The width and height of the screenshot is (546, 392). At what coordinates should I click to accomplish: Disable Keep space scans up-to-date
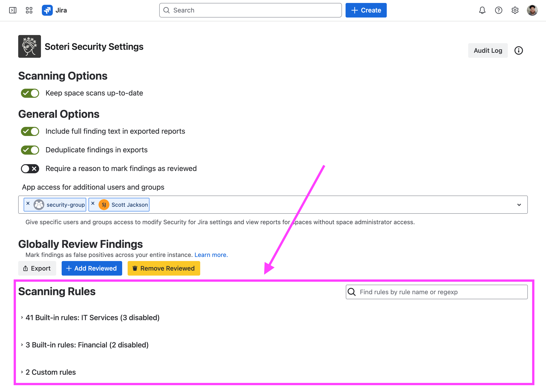click(x=30, y=93)
